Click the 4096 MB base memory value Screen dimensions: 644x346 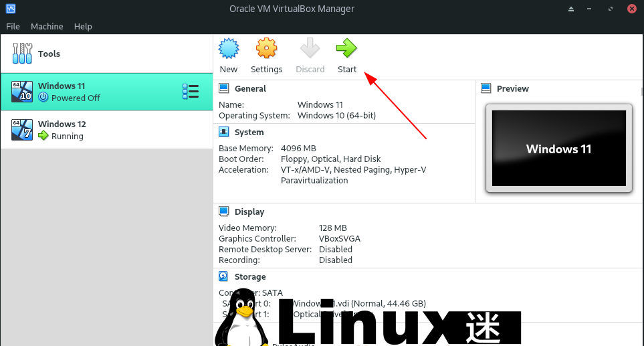(x=298, y=149)
